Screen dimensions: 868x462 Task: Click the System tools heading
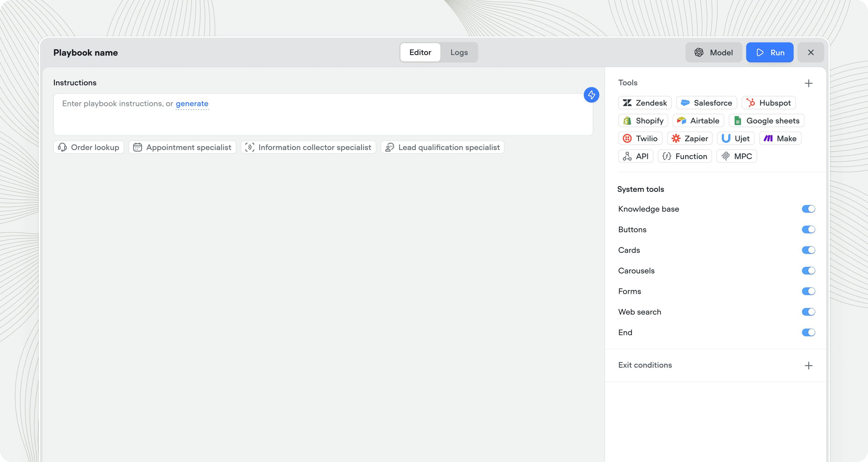(x=641, y=189)
